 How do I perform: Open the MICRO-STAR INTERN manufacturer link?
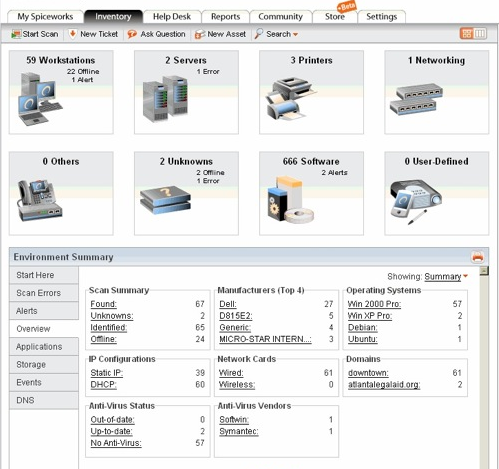pyautogui.click(x=265, y=339)
